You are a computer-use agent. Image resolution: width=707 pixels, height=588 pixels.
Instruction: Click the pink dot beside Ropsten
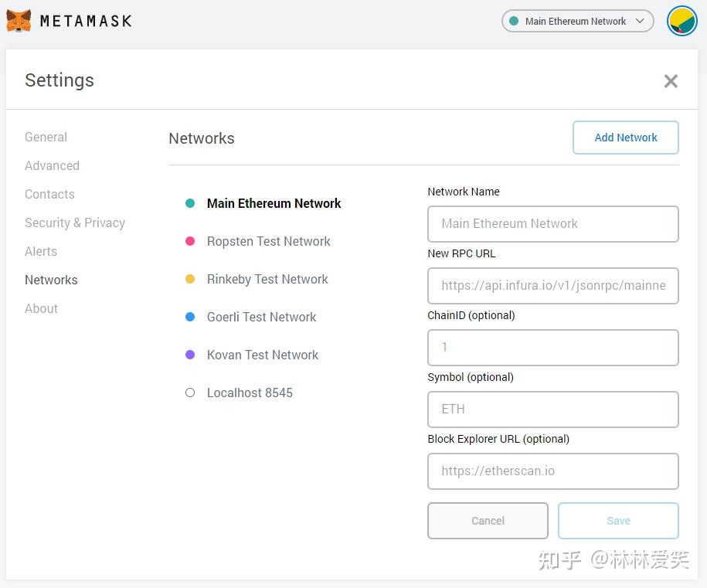[190, 241]
